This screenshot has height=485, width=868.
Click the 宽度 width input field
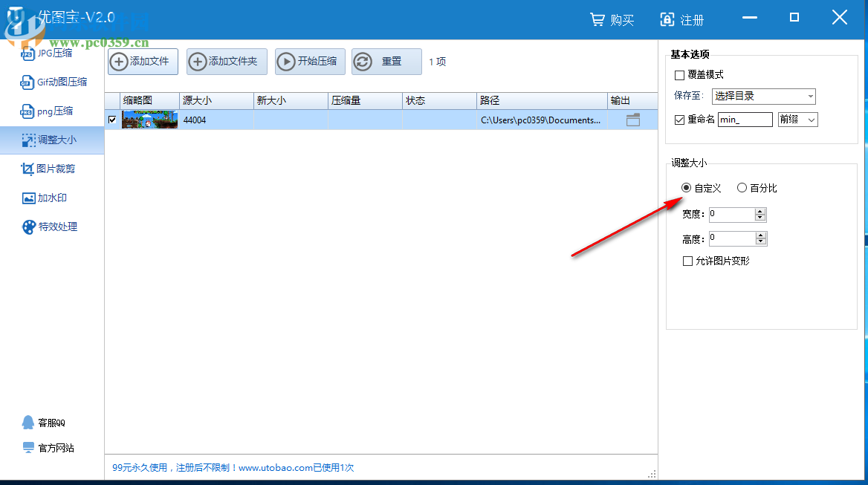point(732,214)
